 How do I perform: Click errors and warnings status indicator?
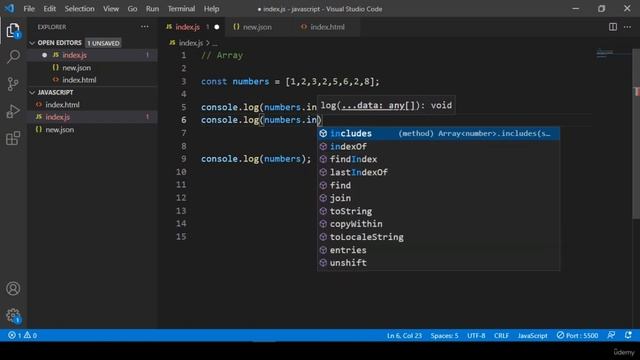[x=22, y=336]
